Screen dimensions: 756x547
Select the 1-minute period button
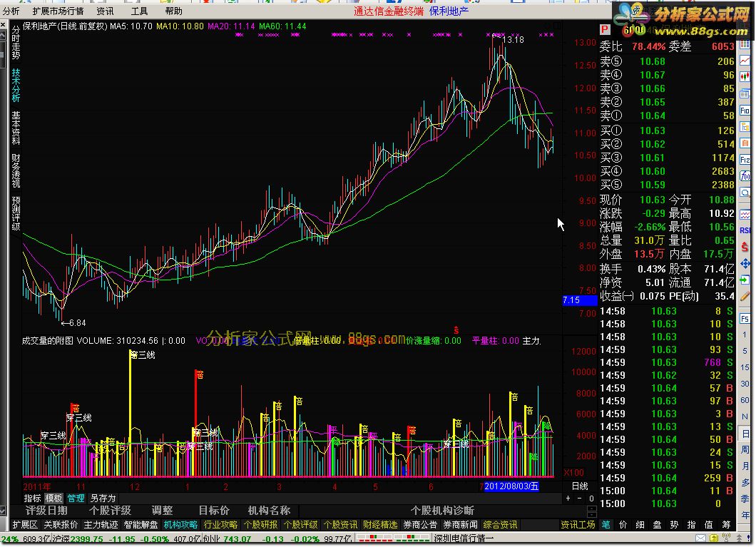tap(745, 334)
